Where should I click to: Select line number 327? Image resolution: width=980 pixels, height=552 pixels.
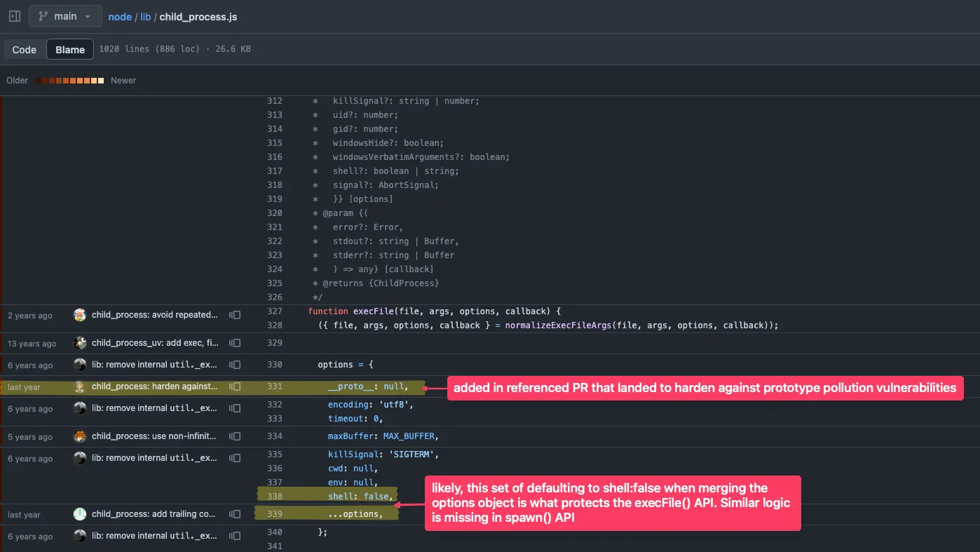click(x=274, y=311)
